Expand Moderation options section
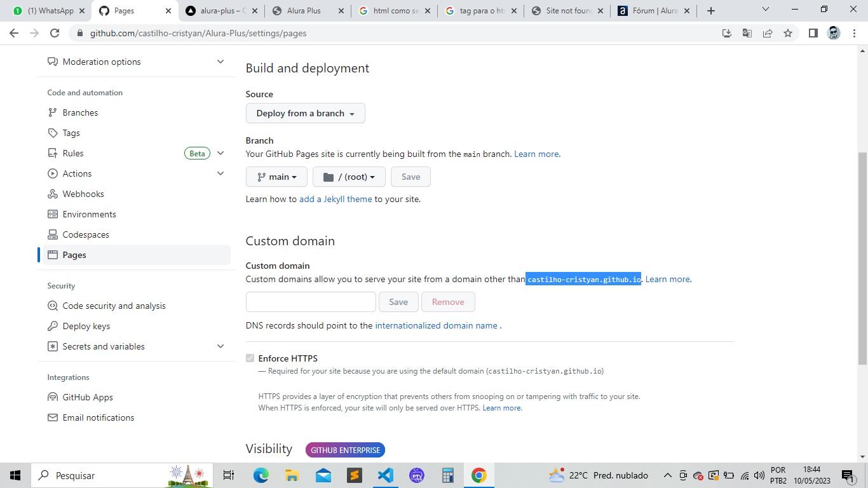Image resolution: width=868 pixels, height=488 pixels. coord(220,62)
